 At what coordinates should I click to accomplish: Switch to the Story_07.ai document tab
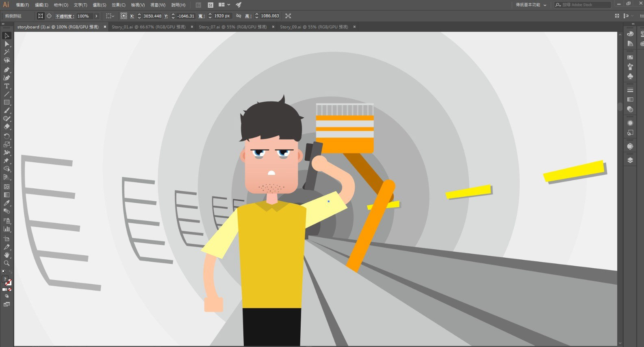point(232,27)
